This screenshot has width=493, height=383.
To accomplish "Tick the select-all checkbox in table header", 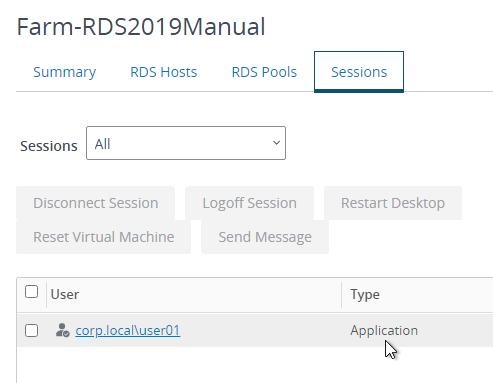I will 32,292.
